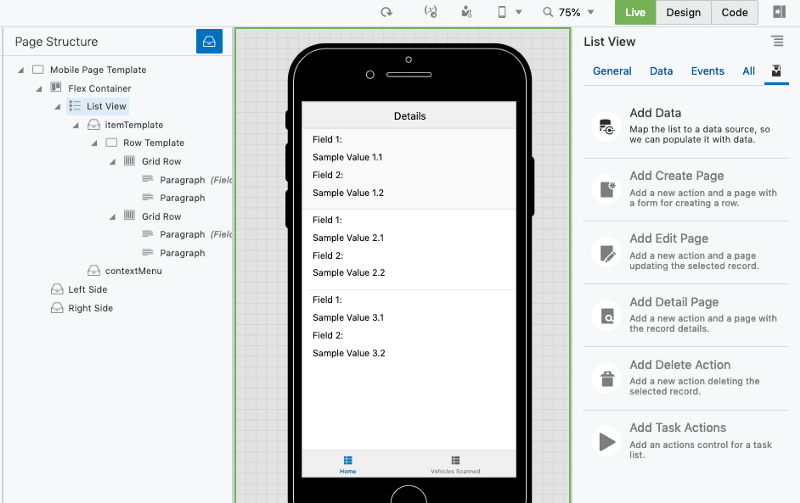Collapse the Flex Container tree node
Image resolution: width=800 pixels, height=503 pixels.
click(40, 88)
